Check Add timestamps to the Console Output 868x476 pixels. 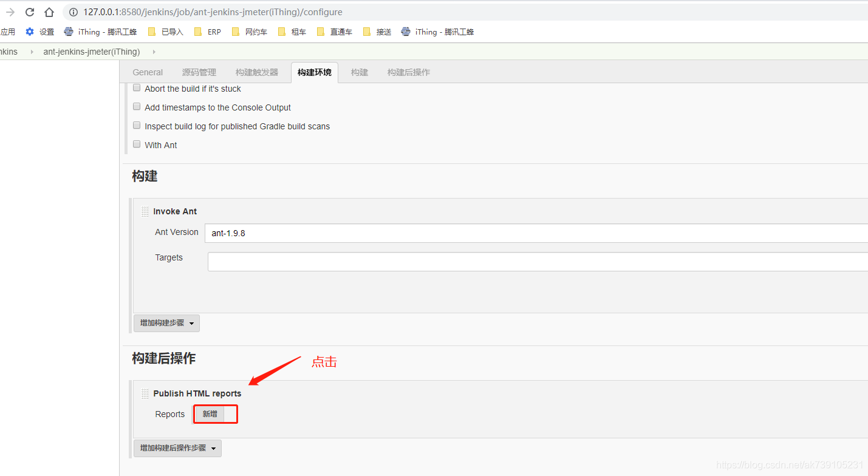[137, 107]
